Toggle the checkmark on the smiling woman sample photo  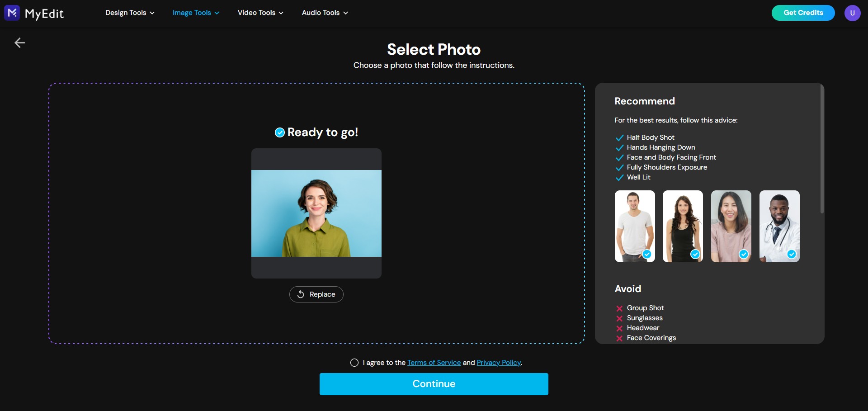(x=743, y=254)
